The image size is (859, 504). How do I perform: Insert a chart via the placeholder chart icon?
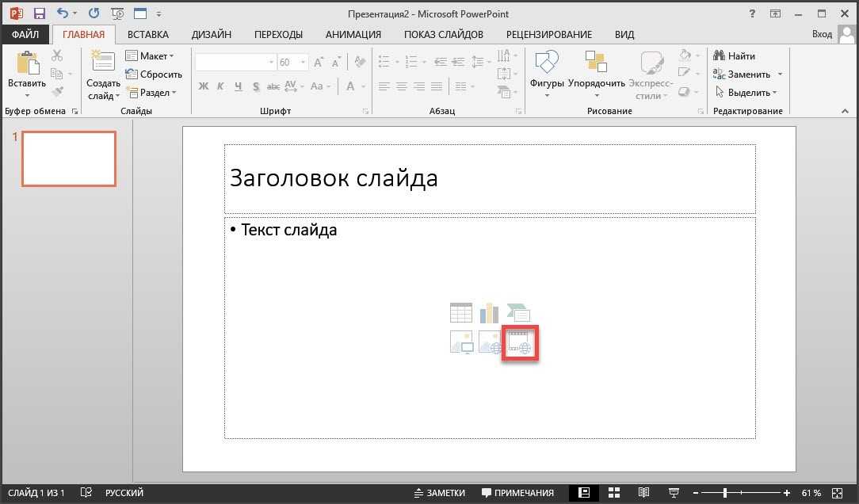point(489,313)
